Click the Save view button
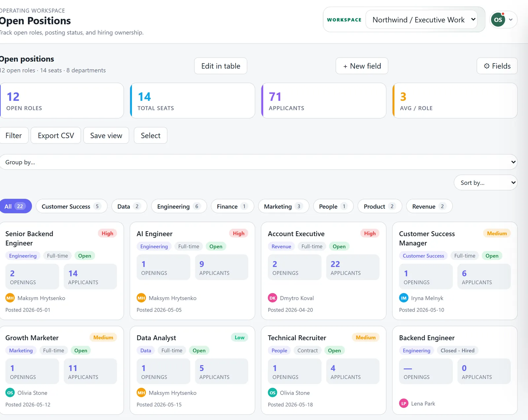Viewport: 528px width, 420px height. 106,135
